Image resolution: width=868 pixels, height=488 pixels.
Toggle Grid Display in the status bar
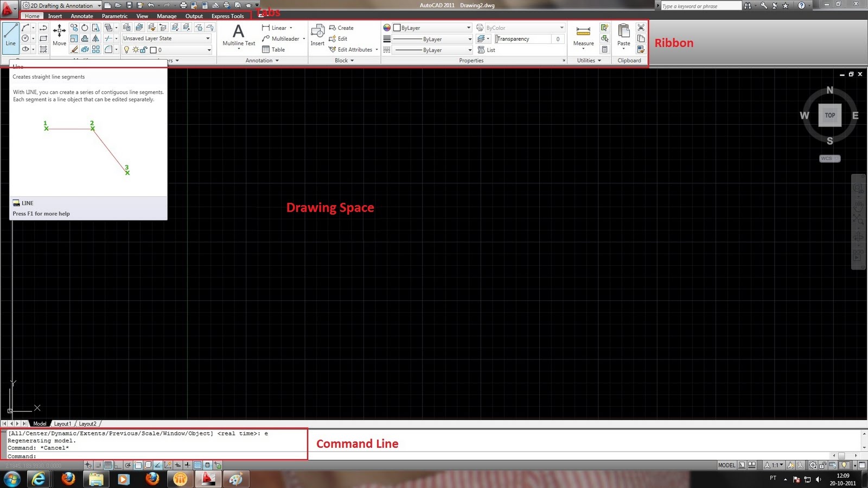pyautogui.click(x=108, y=465)
